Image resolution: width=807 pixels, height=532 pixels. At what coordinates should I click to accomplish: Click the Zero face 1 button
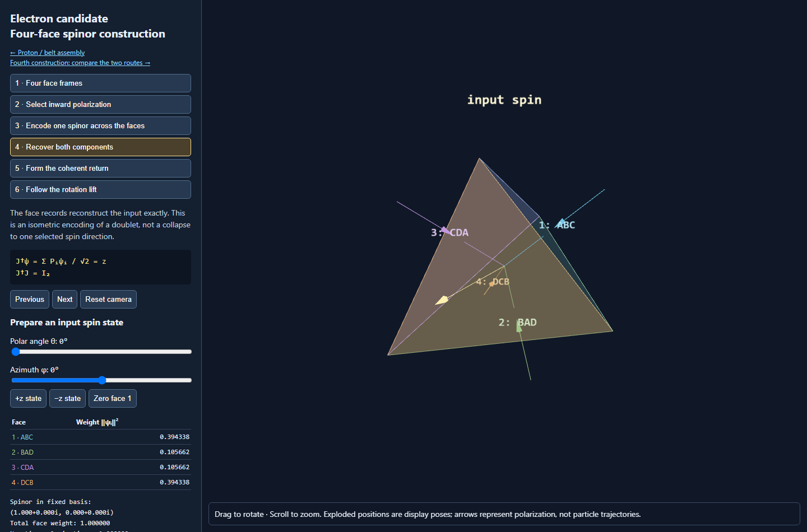[x=113, y=398]
